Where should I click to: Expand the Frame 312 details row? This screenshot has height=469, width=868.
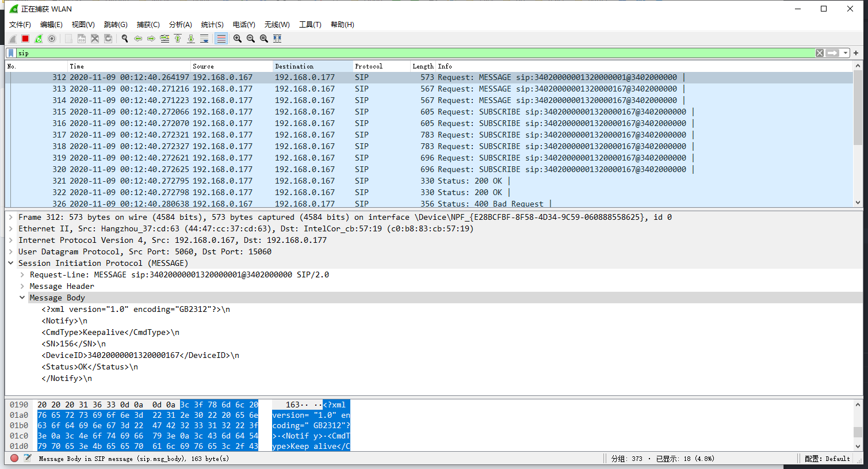coord(10,217)
